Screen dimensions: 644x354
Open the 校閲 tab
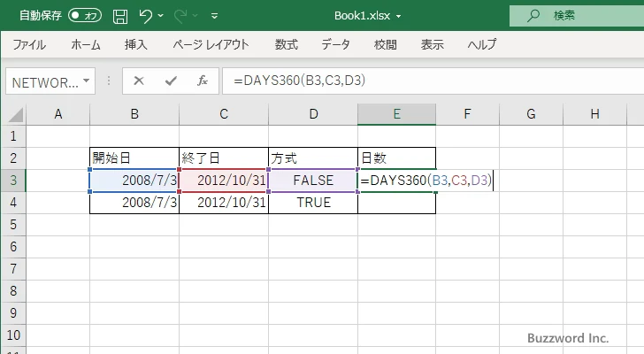(386, 44)
